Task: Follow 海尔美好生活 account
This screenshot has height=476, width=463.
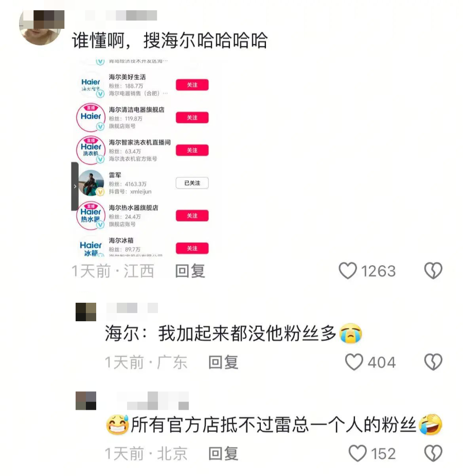Action: (192, 85)
